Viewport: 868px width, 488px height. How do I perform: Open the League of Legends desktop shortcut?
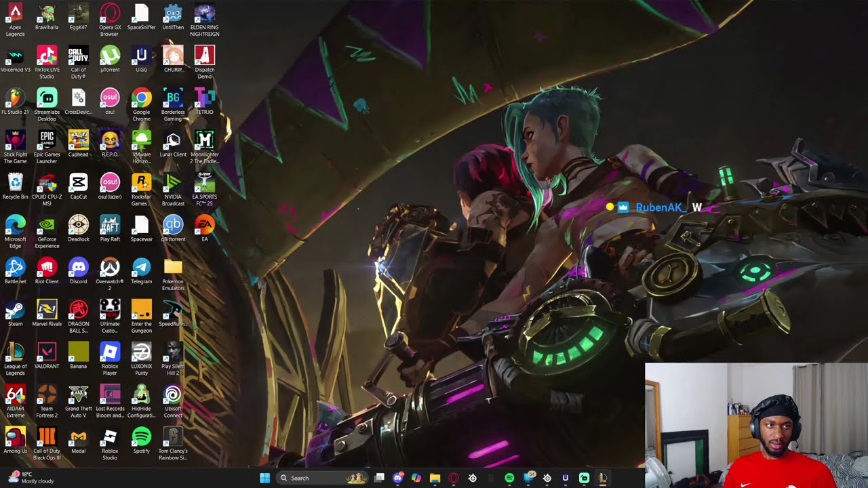[15, 359]
